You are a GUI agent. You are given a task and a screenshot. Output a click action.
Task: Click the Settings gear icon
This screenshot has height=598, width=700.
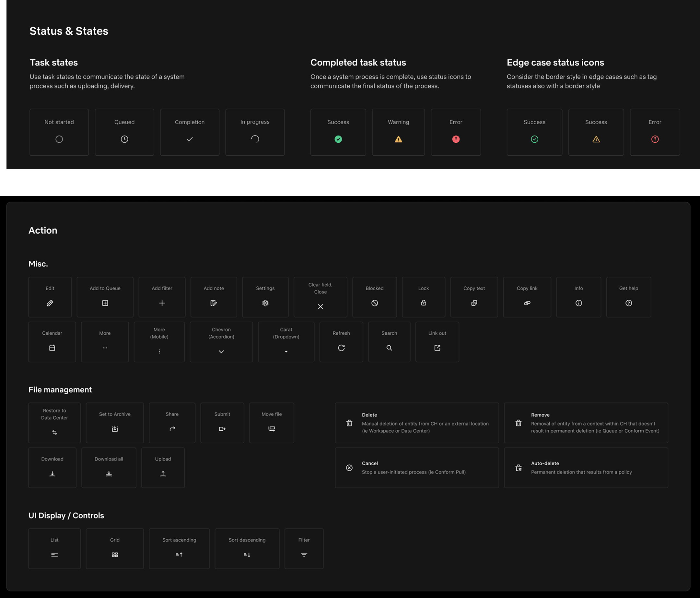tap(265, 303)
